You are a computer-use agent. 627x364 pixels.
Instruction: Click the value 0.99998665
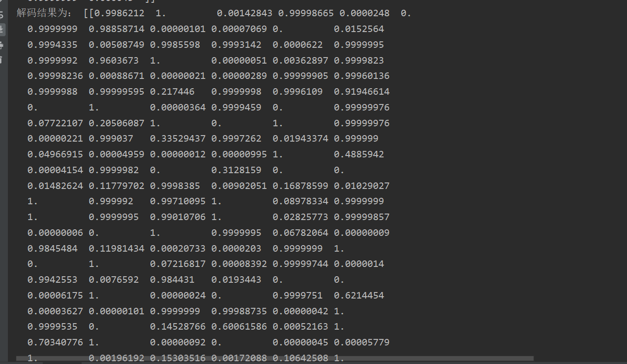coord(306,13)
